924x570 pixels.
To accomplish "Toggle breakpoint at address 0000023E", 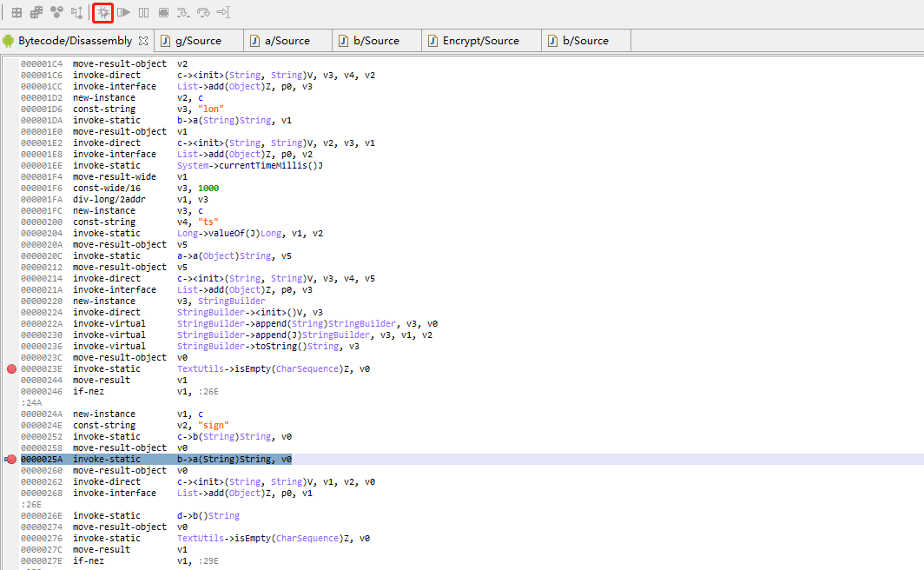I will (11, 369).
